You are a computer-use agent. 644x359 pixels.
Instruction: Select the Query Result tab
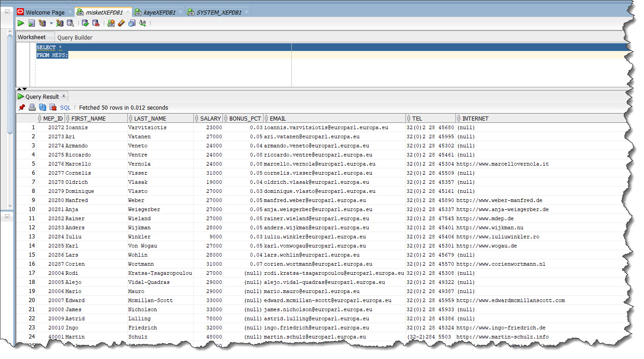tap(42, 96)
